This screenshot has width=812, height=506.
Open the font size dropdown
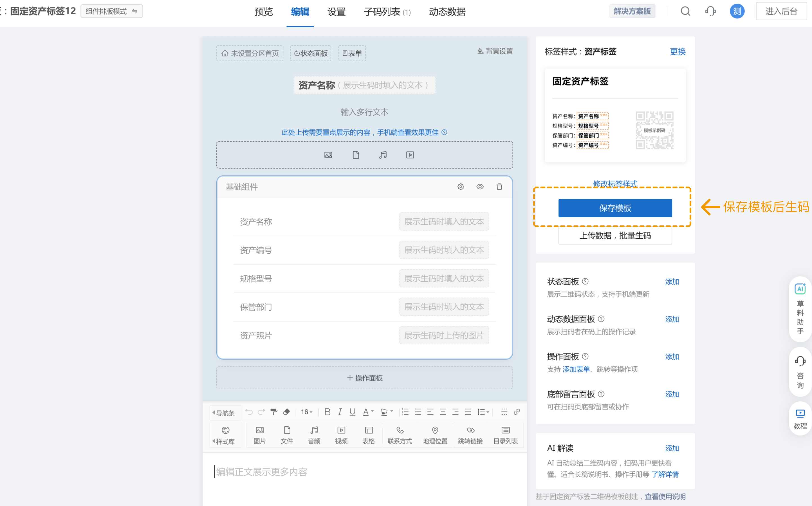306,412
